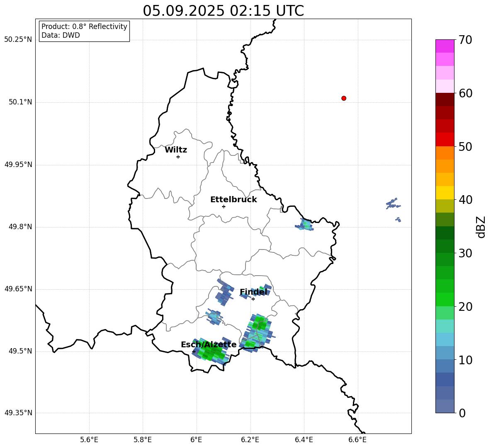491x448 pixels.
Task: Click the 0 value on the colorbar
Action: 462,413
